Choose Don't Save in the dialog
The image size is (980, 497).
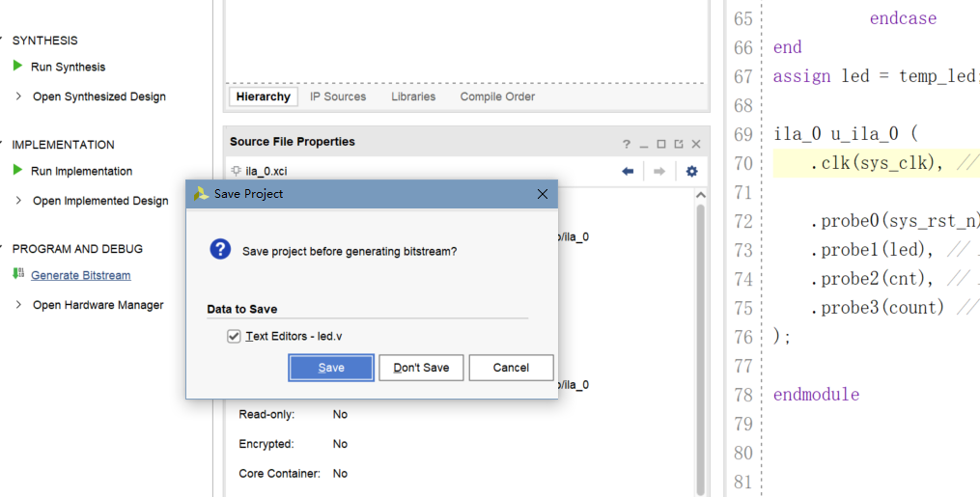[x=421, y=368]
